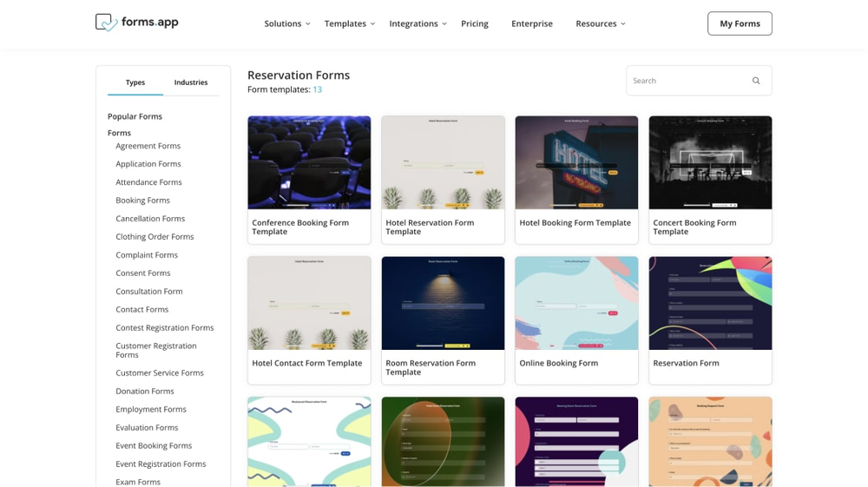
Task: Expand the Solutions dropdown menu
Action: tap(286, 23)
